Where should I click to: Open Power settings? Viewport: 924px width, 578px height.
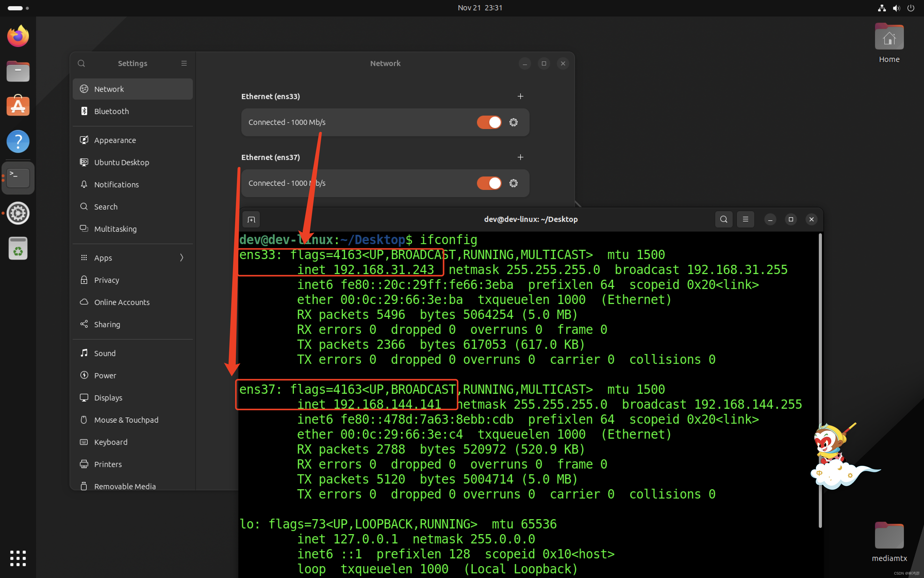coord(133,375)
